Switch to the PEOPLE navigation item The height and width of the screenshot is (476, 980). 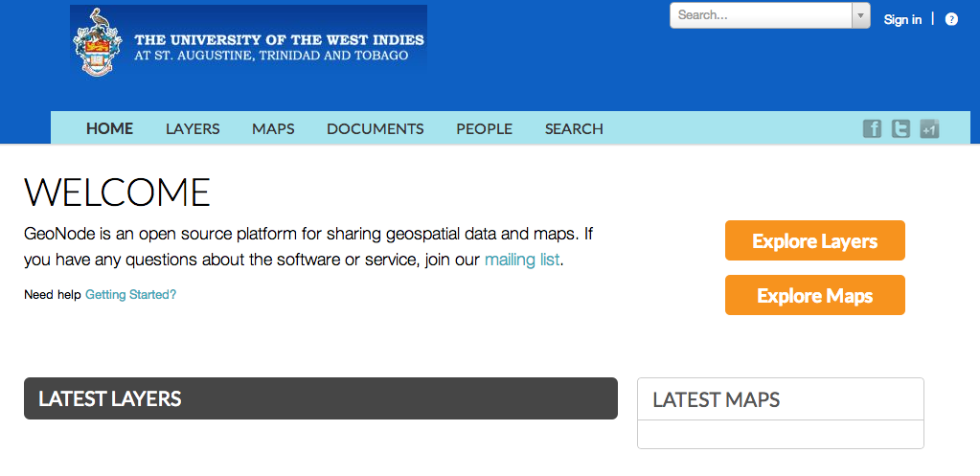(485, 128)
